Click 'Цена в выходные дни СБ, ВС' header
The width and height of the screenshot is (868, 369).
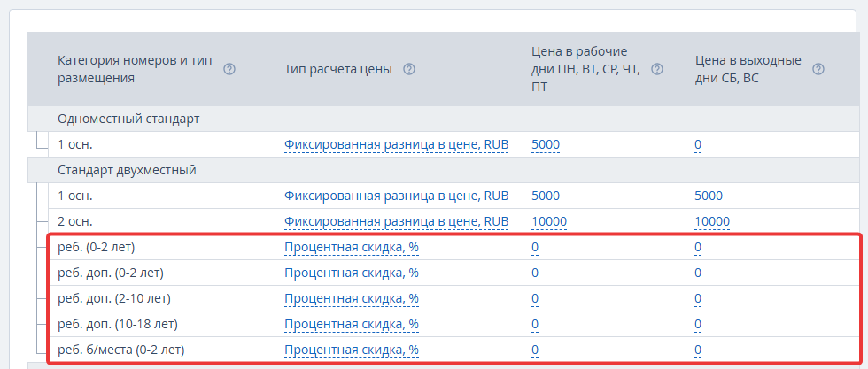click(x=748, y=69)
